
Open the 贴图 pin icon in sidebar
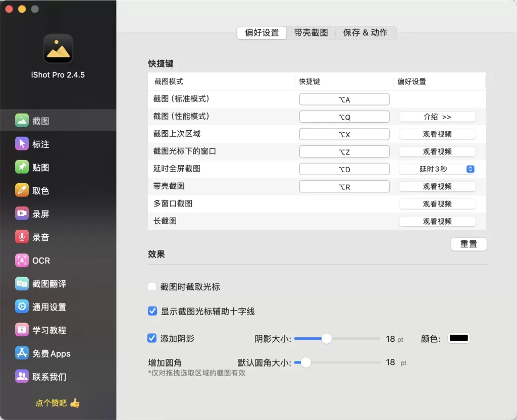(22, 167)
